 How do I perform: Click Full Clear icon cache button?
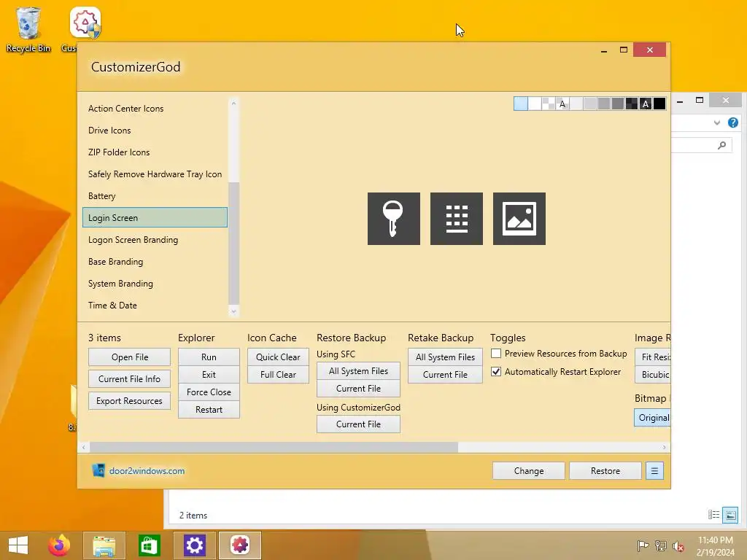point(278,375)
